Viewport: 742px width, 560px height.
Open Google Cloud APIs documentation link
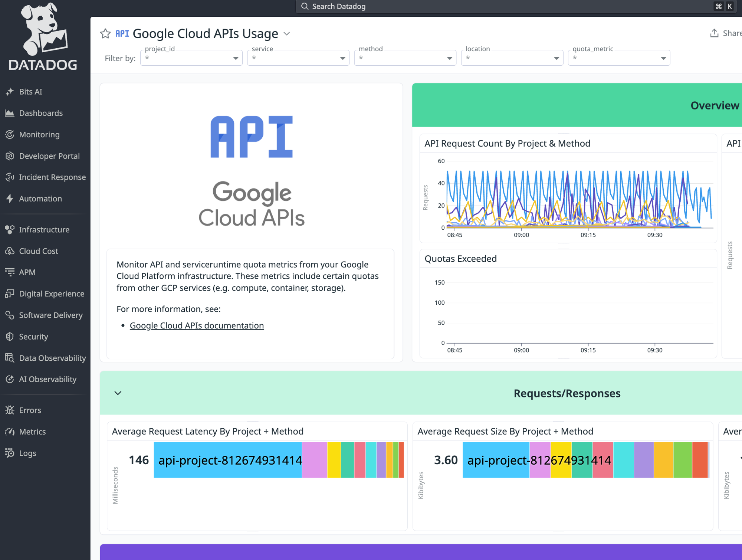(x=197, y=325)
